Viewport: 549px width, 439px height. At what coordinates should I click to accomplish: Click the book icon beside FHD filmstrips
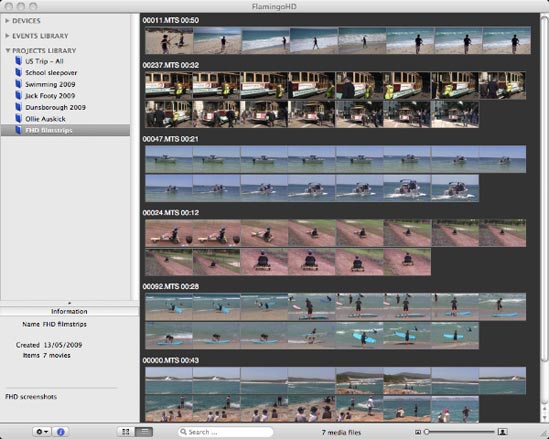click(18, 130)
